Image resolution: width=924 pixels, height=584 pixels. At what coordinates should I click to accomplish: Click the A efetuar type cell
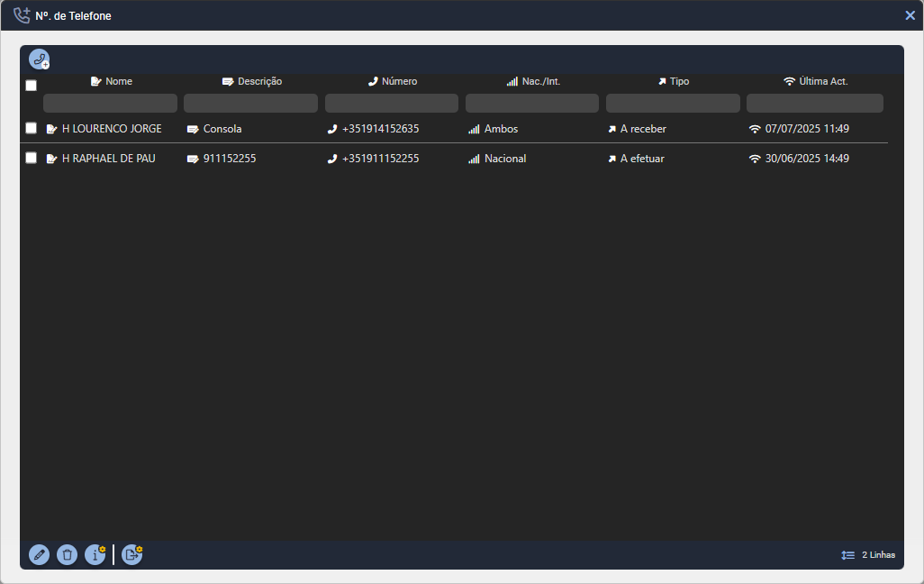(x=642, y=158)
